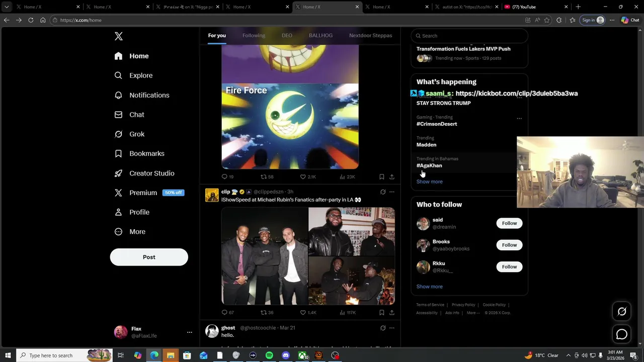Open the Fire Force image in the post
This screenshot has width=644, height=362.
coord(290,126)
